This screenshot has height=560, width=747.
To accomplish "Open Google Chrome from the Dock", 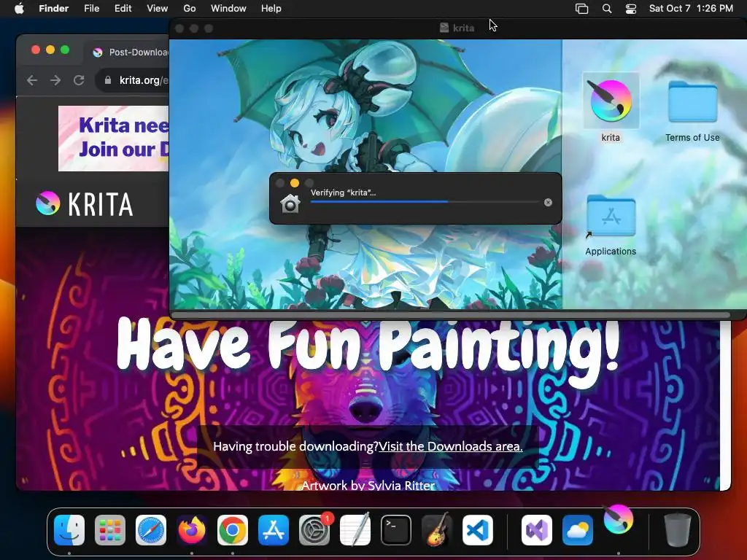I will [233, 530].
